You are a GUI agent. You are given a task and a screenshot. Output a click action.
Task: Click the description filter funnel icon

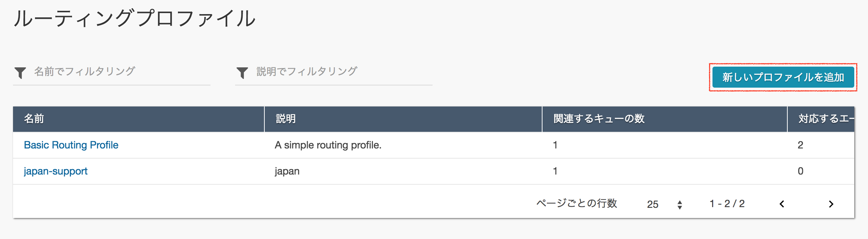(243, 71)
